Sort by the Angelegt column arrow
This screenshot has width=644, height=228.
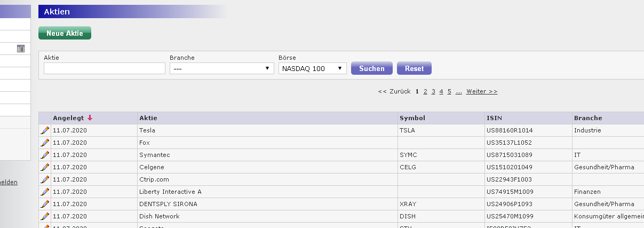pos(90,118)
